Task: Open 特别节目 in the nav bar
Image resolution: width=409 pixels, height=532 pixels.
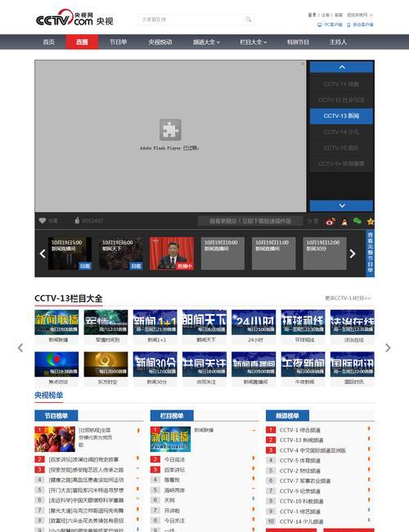Action: tap(298, 42)
